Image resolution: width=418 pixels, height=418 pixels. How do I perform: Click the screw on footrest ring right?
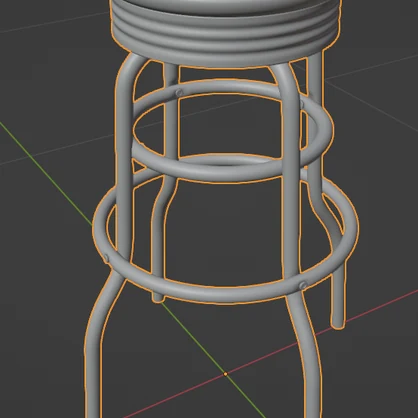coord(303,285)
